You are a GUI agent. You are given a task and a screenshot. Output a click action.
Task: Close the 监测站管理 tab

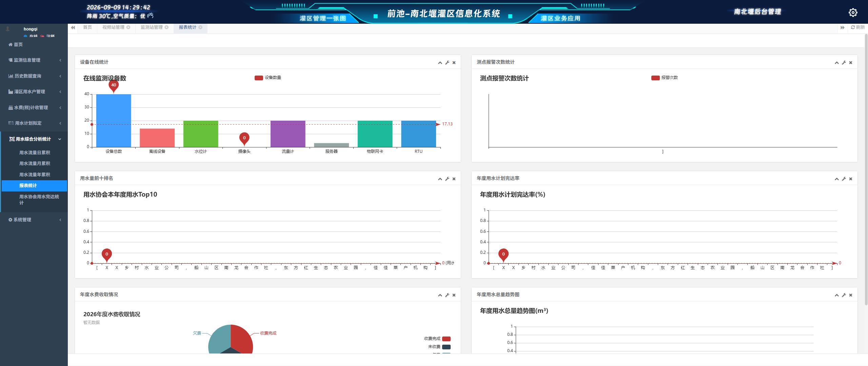click(x=167, y=27)
